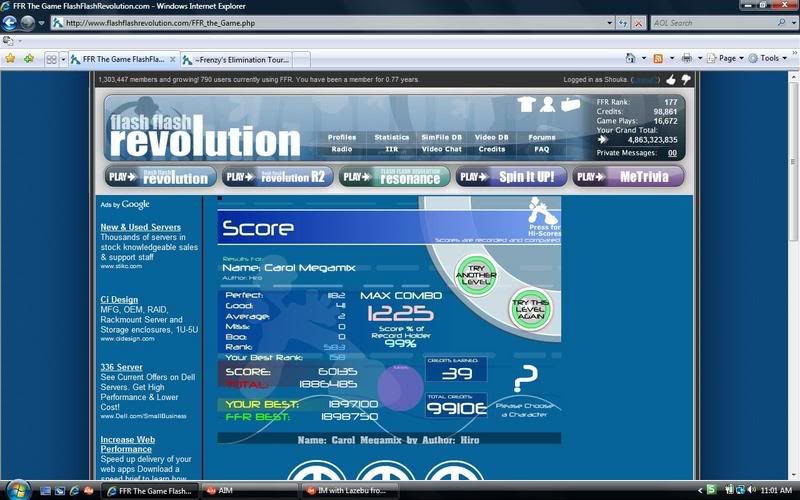
Task: Click the IE Favorites star icon
Action: (10, 59)
